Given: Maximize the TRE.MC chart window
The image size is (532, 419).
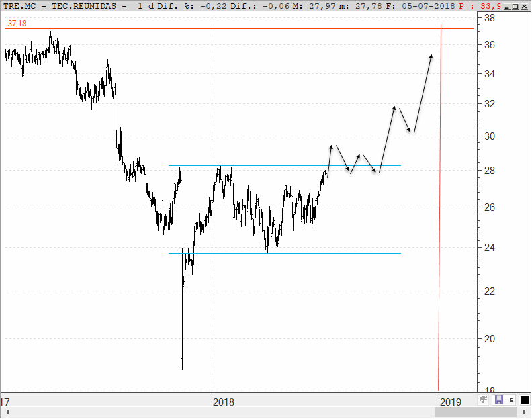Looking at the screenshot, I should click(515, 7).
